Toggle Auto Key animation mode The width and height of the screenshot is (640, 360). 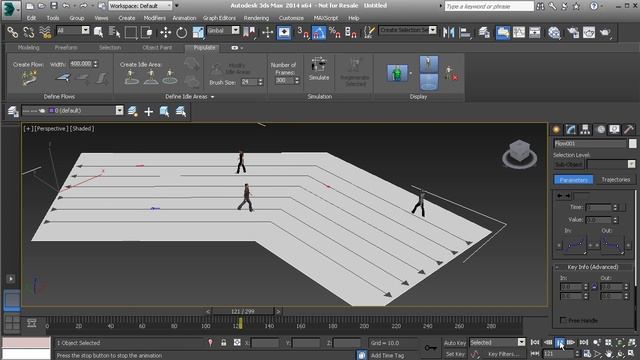pyautogui.click(x=454, y=343)
